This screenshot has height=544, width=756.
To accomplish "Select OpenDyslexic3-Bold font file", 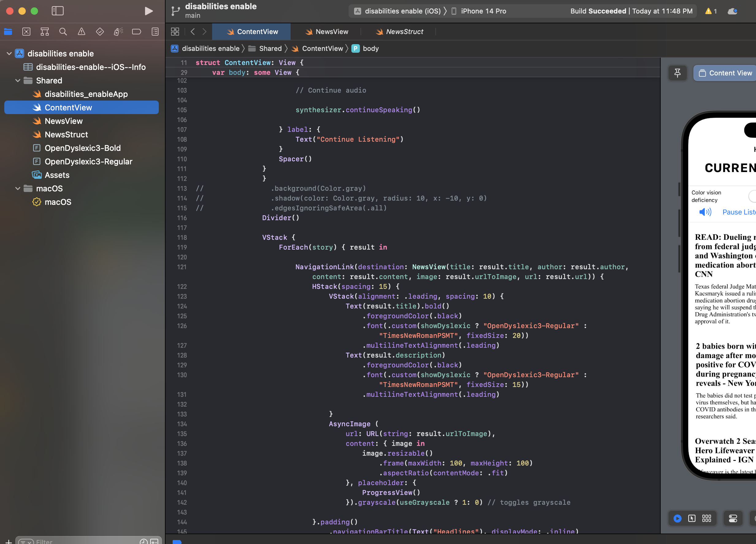I will (82, 148).
